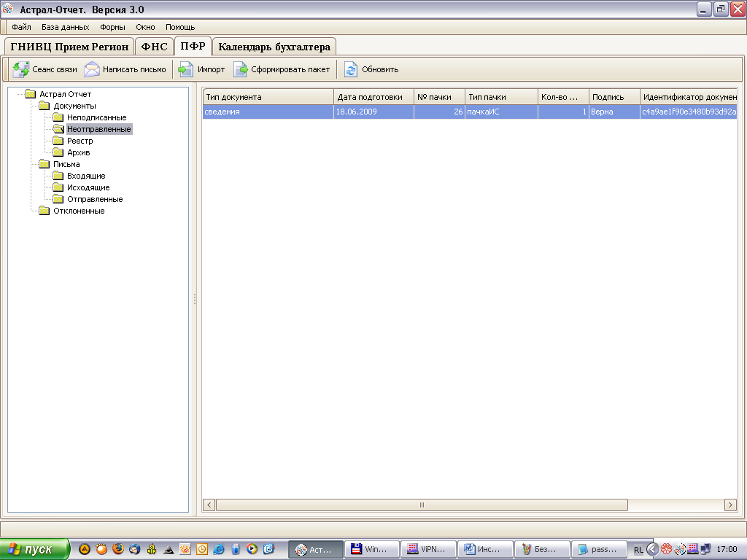Viewport: 747px width, 560px height.
Task: Click the red flower tray icon
Action: [666, 549]
